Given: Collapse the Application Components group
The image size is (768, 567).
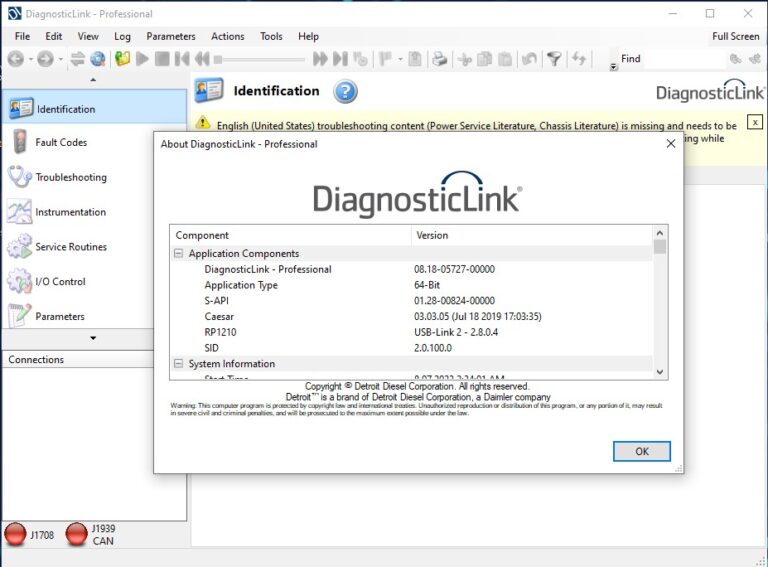Looking at the screenshot, I should (178, 254).
